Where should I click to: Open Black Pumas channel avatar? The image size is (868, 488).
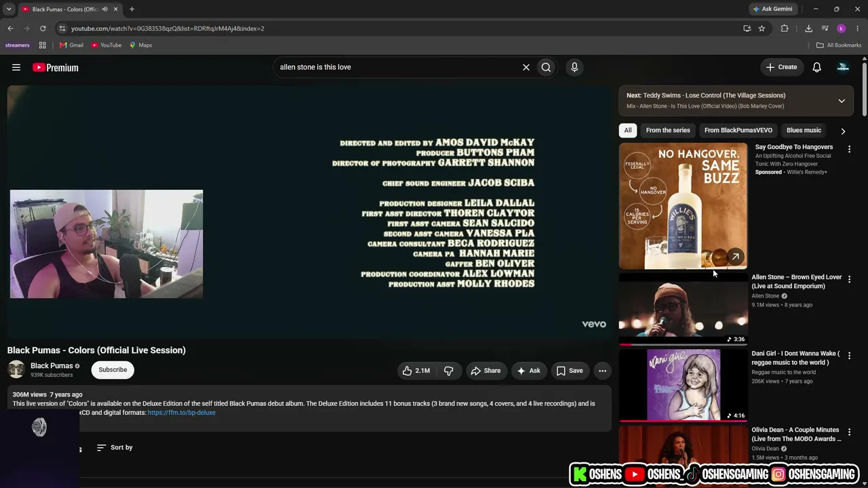(16, 369)
